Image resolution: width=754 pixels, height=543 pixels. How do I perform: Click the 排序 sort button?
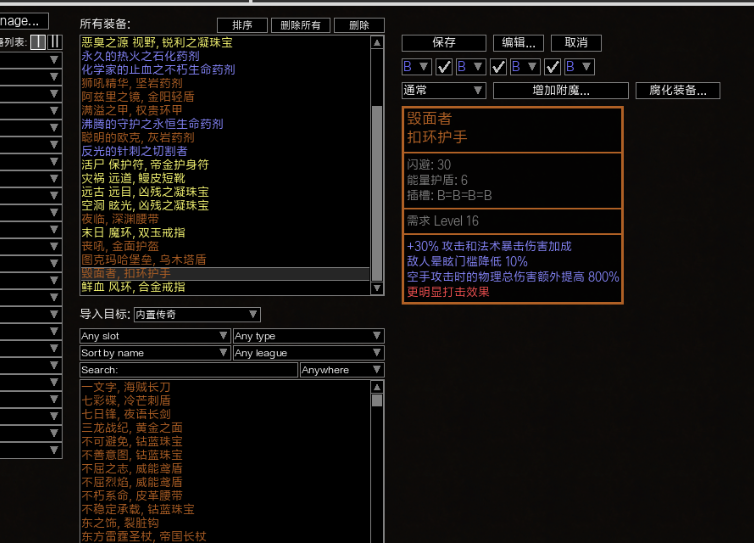tap(242, 25)
